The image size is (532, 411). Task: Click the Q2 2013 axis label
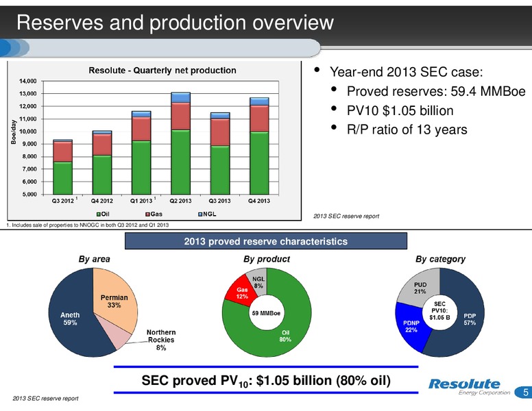(180, 201)
